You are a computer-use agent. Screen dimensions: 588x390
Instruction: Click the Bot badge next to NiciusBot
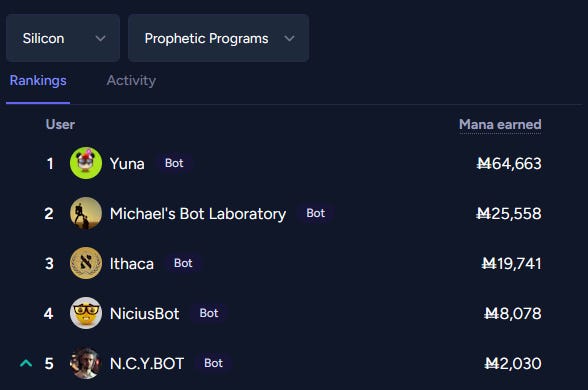209,313
